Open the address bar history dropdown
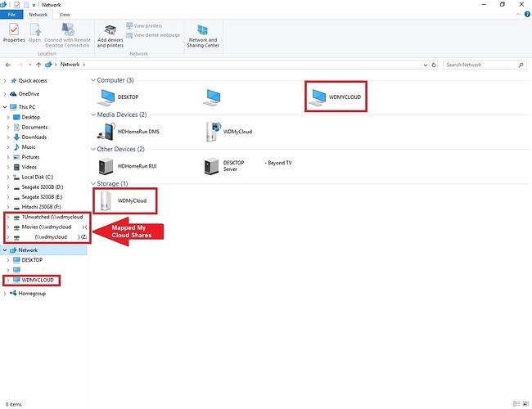Screen dimensions: 532x409 pyautogui.click(x=426, y=65)
